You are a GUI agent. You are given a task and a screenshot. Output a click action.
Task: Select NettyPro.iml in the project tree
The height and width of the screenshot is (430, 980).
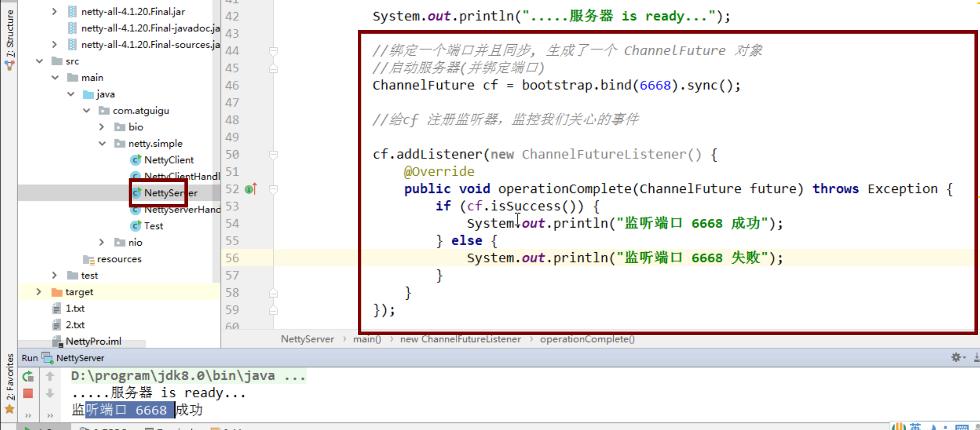point(93,342)
